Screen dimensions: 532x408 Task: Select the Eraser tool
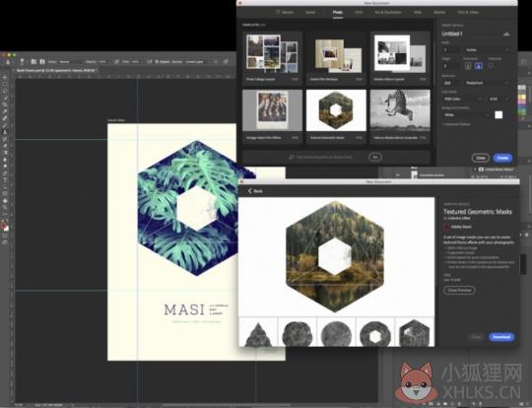coord(5,145)
